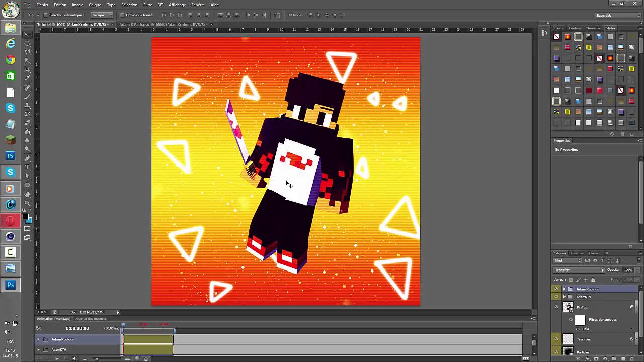Viewport: 644px width, 362px height.
Task: Switch to the Couches panel tab
Action: tap(577, 253)
